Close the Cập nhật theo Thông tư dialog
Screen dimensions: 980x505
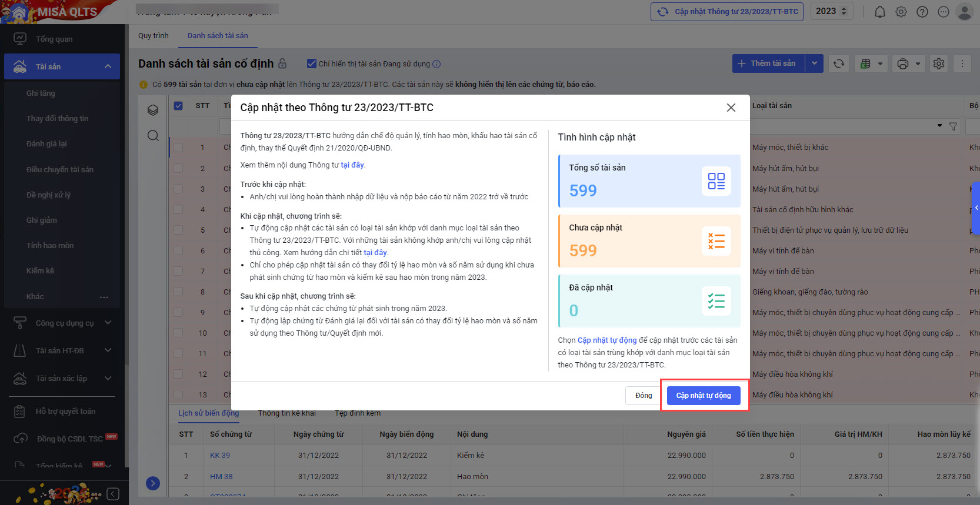click(x=731, y=108)
